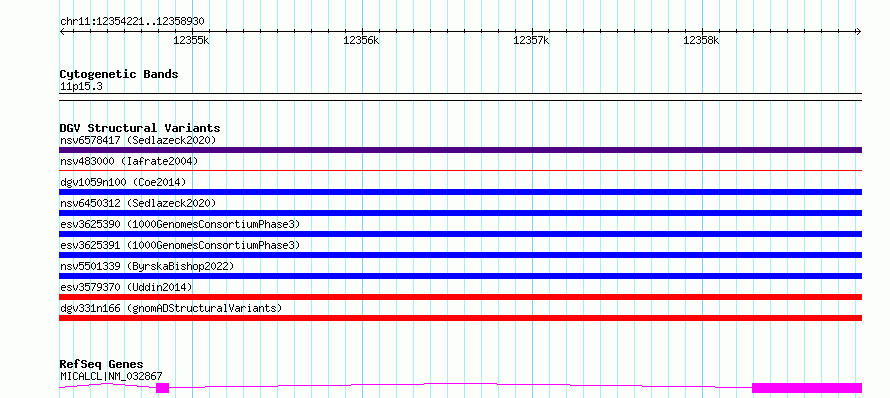The width and height of the screenshot is (890, 398).
Task: Click the blue esv3625390 variant bar
Action: coord(460,234)
